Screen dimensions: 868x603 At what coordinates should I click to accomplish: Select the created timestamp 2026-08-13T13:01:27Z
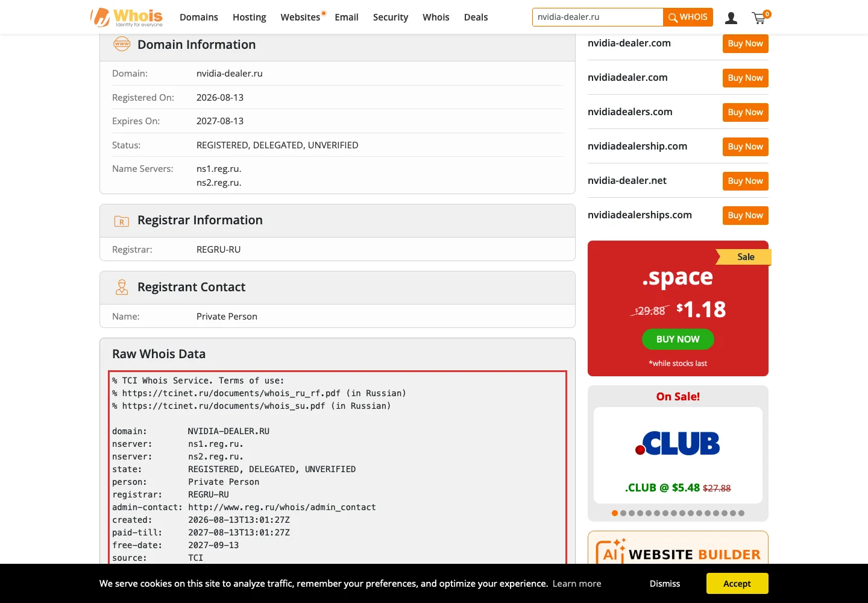[239, 520]
